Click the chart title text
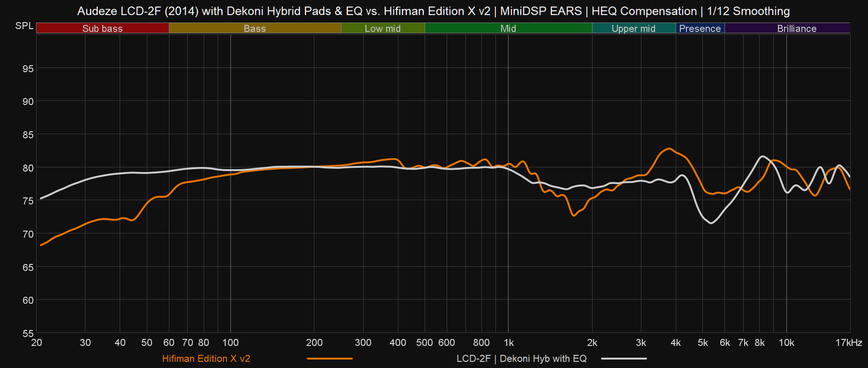 pyautogui.click(x=433, y=11)
